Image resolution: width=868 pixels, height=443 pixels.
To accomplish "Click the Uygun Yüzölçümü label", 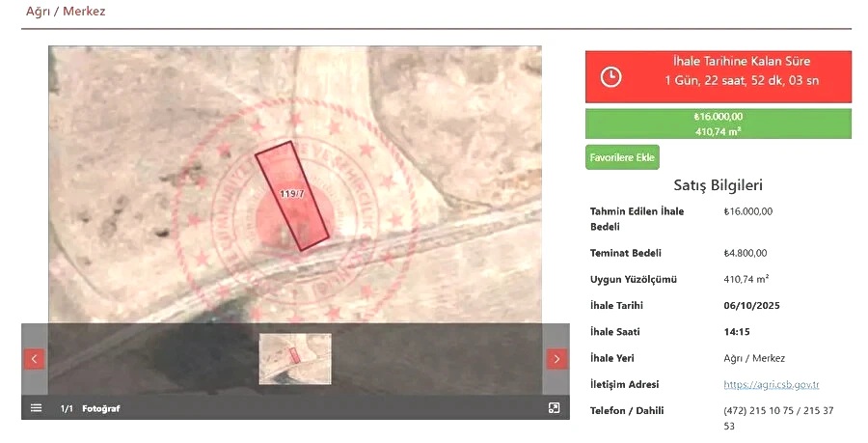I will (x=634, y=280).
